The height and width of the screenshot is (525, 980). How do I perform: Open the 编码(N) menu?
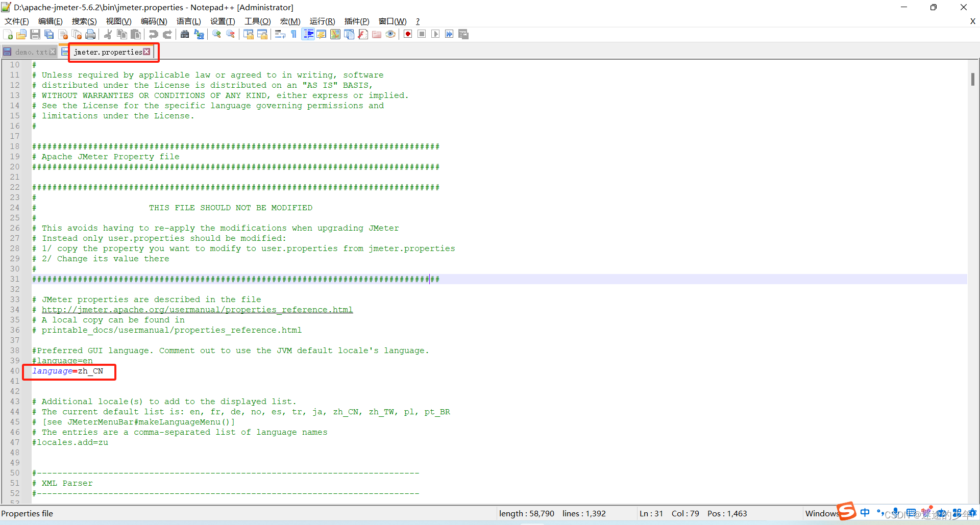[154, 21]
